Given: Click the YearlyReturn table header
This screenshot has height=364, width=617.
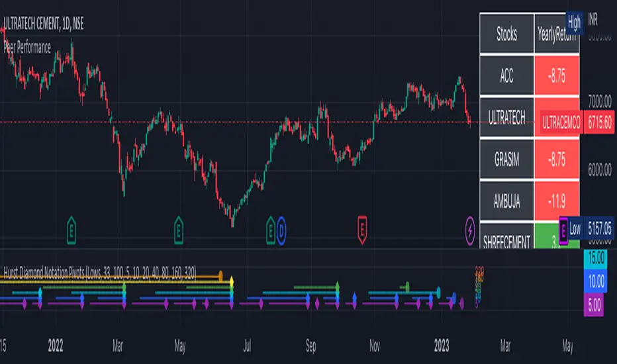Looking at the screenshot, I should [556, 34].
